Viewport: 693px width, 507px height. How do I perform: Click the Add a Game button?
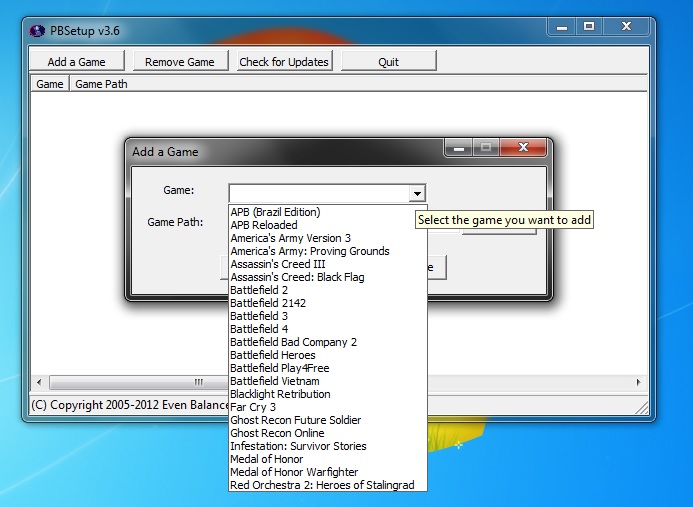coord(76,61)
